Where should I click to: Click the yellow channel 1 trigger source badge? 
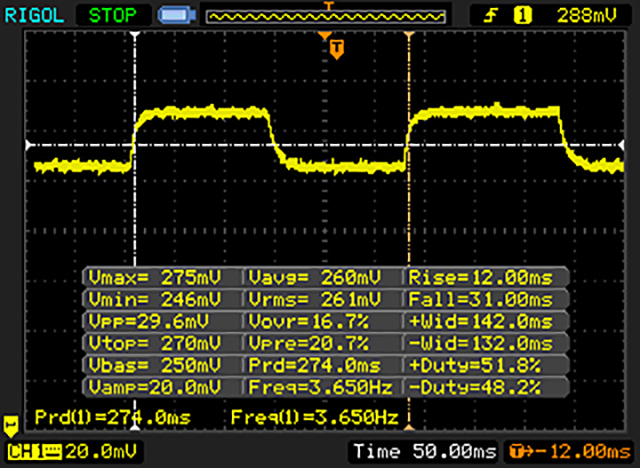point(520,15)
